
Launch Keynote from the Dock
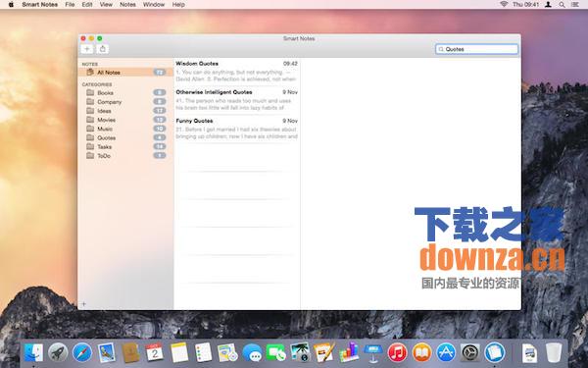[373, 352]
